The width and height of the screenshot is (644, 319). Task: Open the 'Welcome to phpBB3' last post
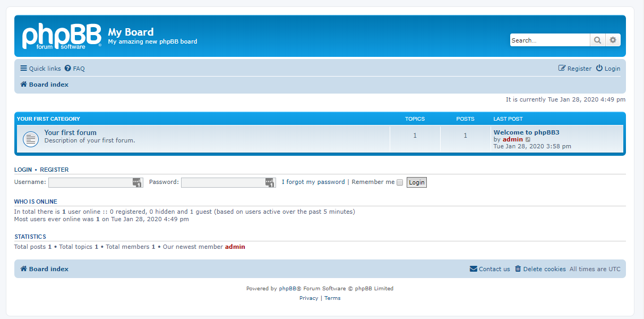point(526,132)
